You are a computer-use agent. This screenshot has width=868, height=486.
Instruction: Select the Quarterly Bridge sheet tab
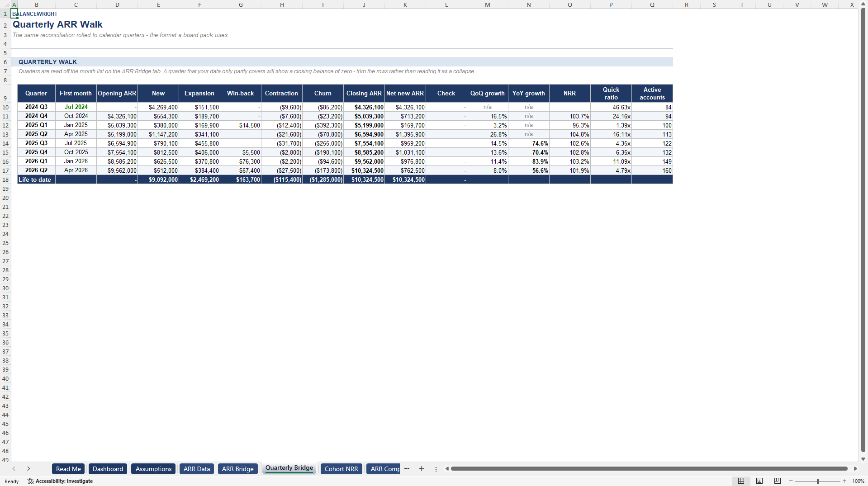pyautogui.click(x=289, y=468)
